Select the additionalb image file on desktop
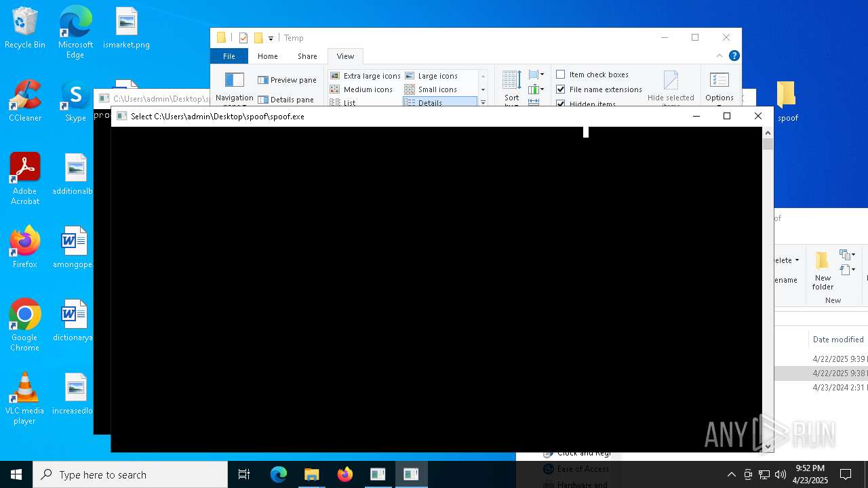The height and width of the screenshot is (488, 868). pos(73,175)
